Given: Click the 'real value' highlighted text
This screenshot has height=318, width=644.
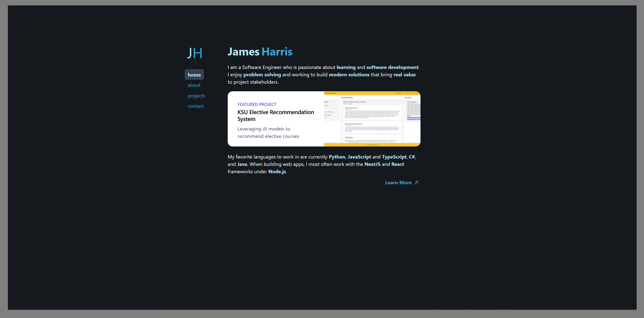Looking at the screenshot, I should point(404,75).
